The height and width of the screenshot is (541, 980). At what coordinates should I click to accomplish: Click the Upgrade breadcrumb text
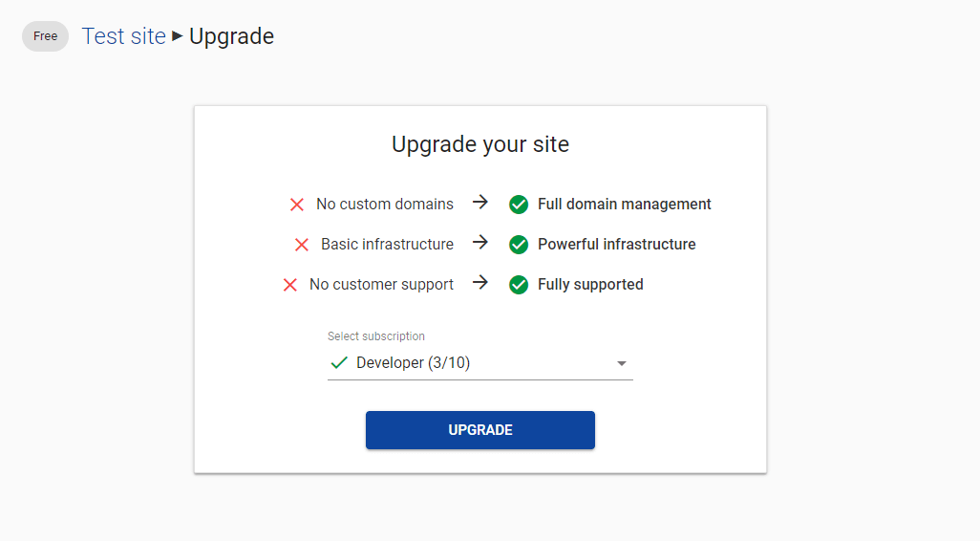(x=231, y=36)
